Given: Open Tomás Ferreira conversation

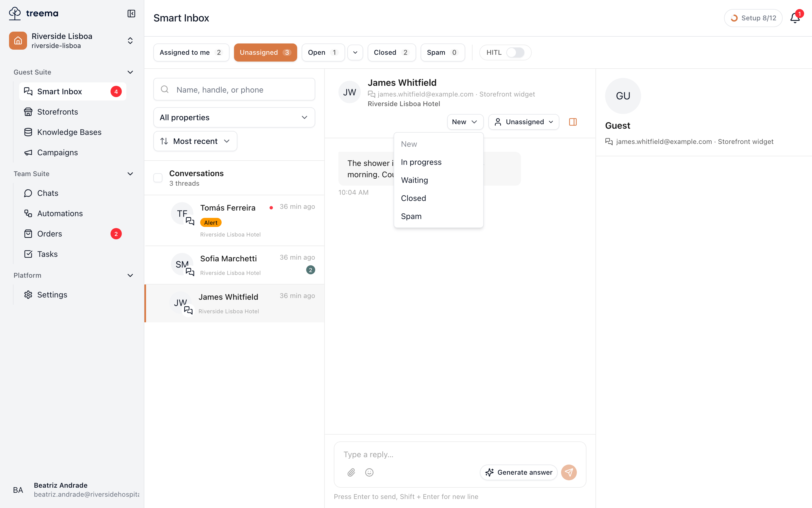Looking at the screenshot, I should click(x=234, y=220).
